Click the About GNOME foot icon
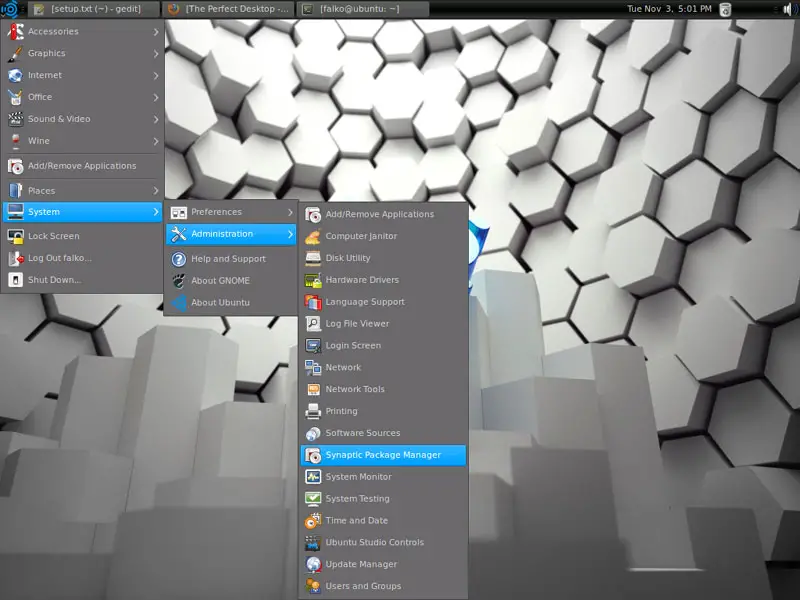This screenshot has width=800, height=600. pyautogui.click(x=179, y=281)
